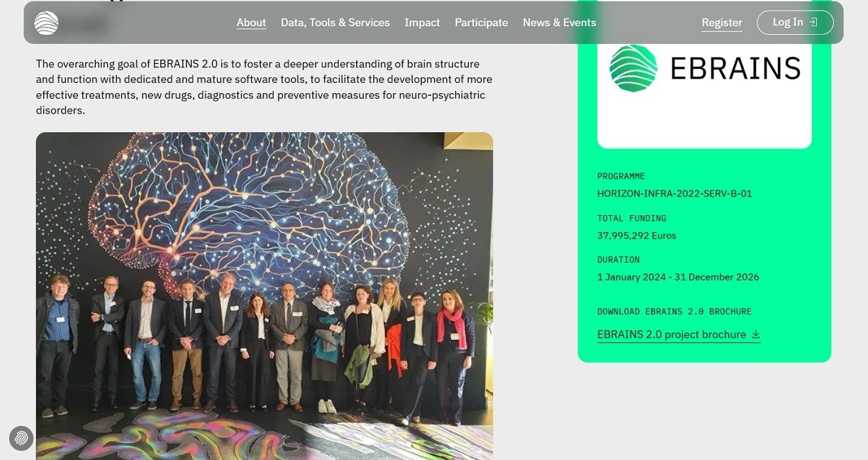Image resolution: width=868 pixels, height=460 pixels.
Task: Click the Register link
Action: (x=722, y=23)
